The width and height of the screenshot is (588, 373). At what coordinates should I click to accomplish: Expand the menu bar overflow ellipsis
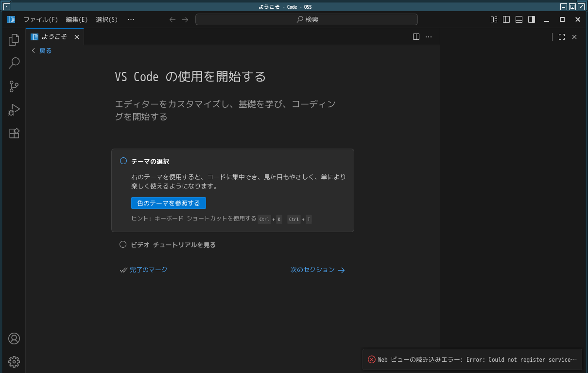pyautogui.click(x=131, y=19)
